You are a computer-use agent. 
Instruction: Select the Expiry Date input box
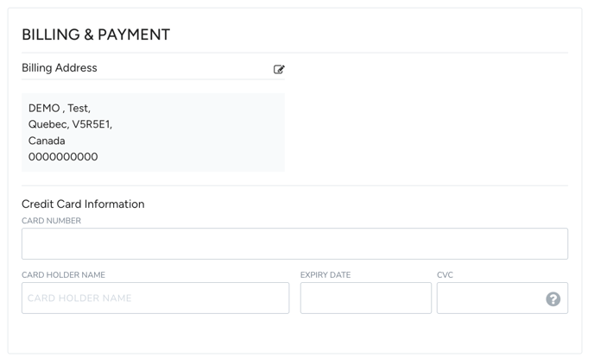[365, 298]
